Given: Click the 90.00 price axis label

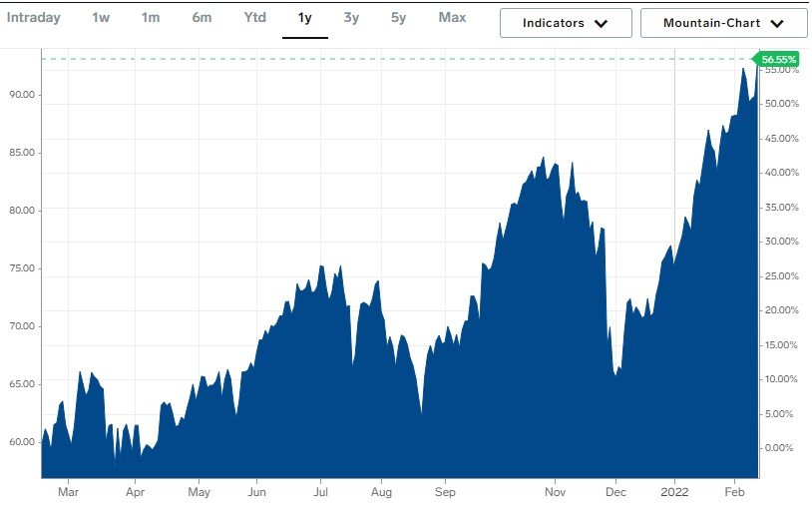Looking at the screenshot, I should tap(21, 95).
